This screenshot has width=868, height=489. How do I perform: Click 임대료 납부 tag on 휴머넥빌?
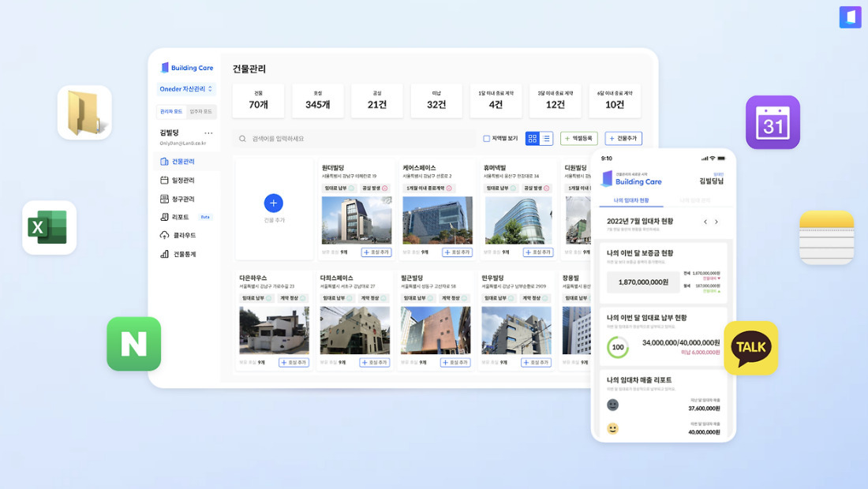[x=500, y=188]
